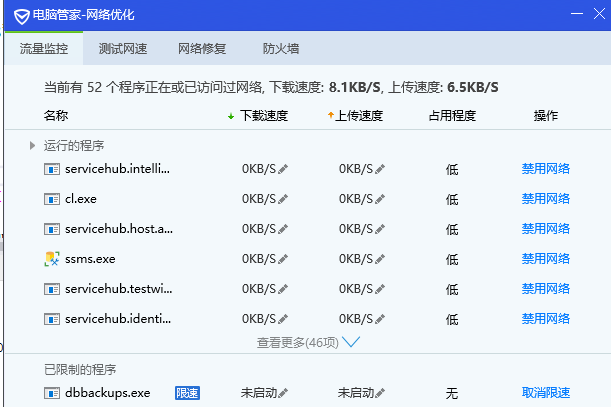The width and height of the screenshot is (611, 407).
Task: Edit upload speed pencil for cl.exe
Action: tap(380, 199)
